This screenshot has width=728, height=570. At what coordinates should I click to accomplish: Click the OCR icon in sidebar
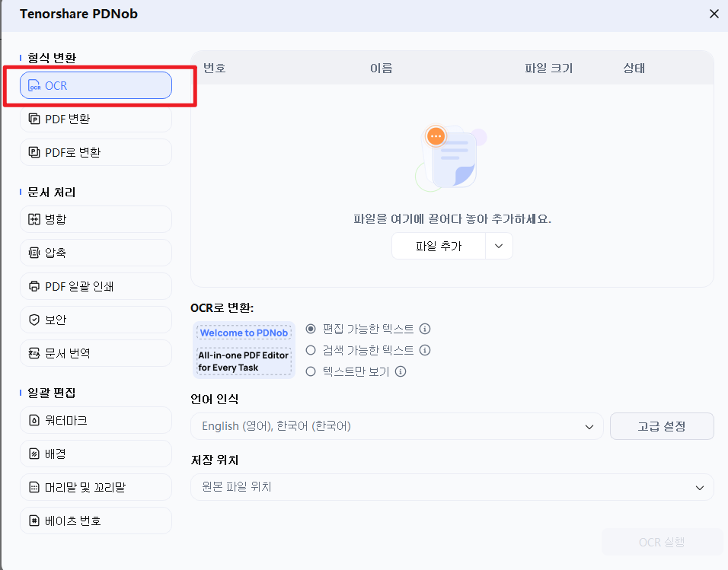(x=34, y=86)
